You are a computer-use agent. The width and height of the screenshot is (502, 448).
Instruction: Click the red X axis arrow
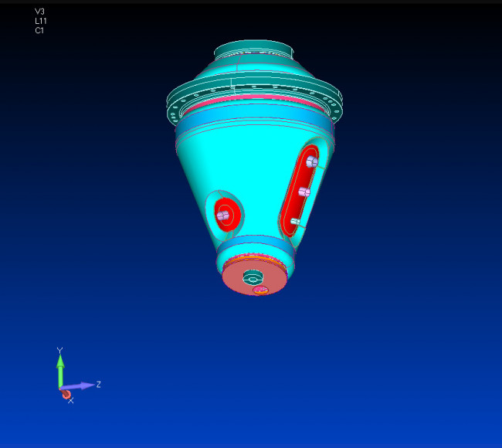pyautogui.click(x=66, y=394)
